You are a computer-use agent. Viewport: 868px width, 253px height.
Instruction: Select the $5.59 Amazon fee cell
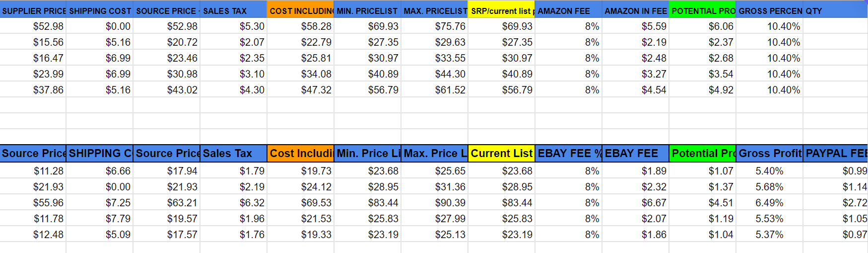tap(635, 26)
